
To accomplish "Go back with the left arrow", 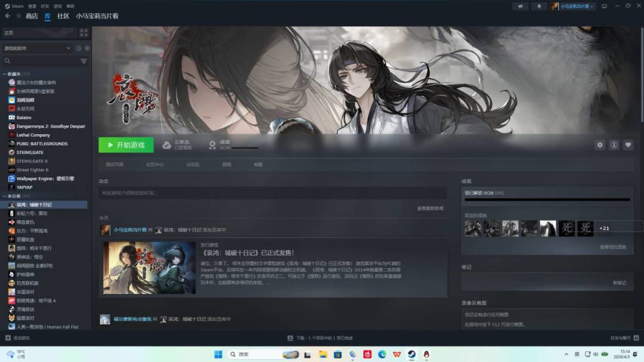I will [8, 16].
